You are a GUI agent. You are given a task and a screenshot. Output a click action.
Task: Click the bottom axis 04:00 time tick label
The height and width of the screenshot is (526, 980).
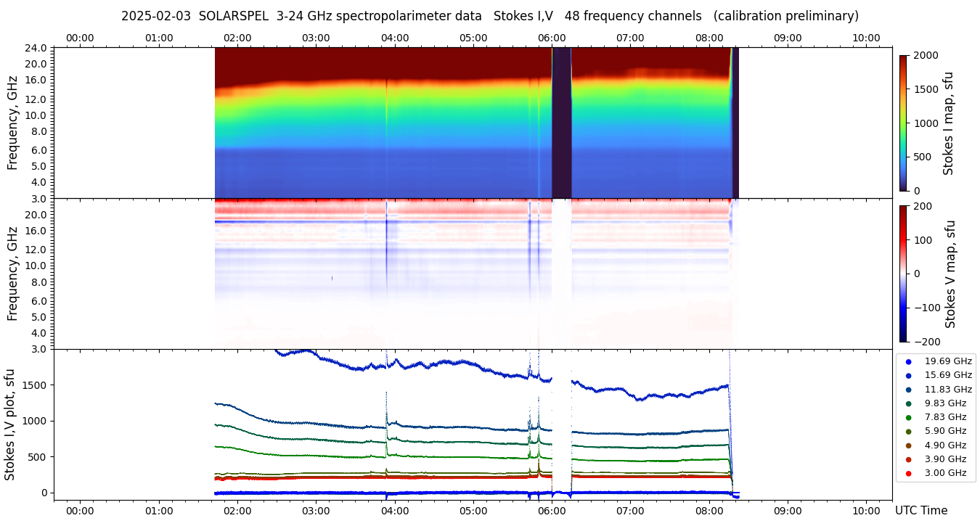[395, 511]
